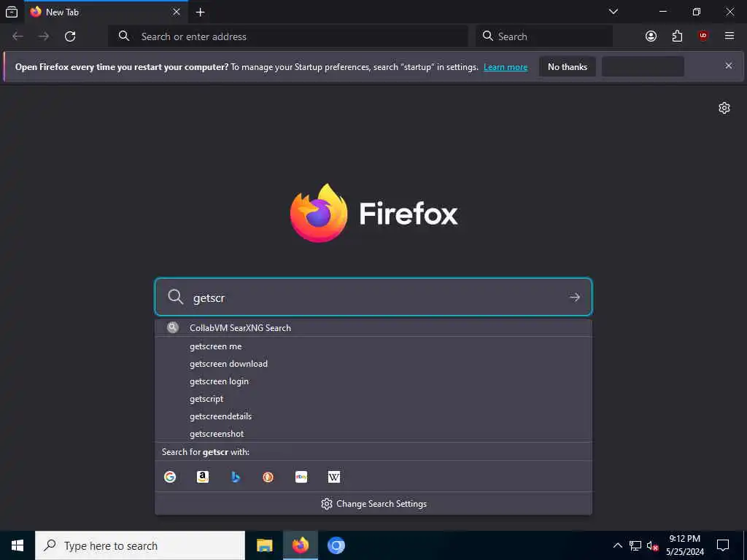Open File Explorer from the taskbar
The image size is (747, 560).
264,545
